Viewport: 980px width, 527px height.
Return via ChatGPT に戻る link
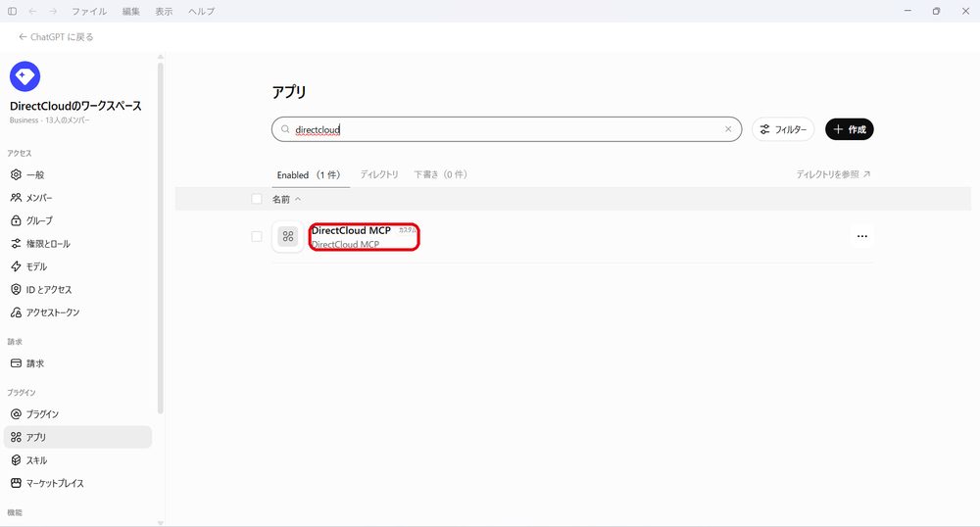[x=56, y=37]
